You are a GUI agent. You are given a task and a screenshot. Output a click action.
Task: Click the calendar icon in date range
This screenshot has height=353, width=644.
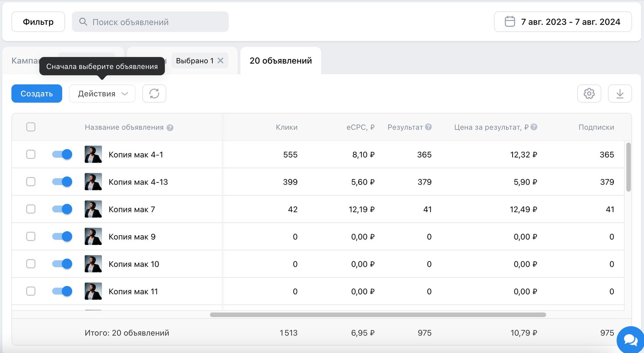click(510, 21)
